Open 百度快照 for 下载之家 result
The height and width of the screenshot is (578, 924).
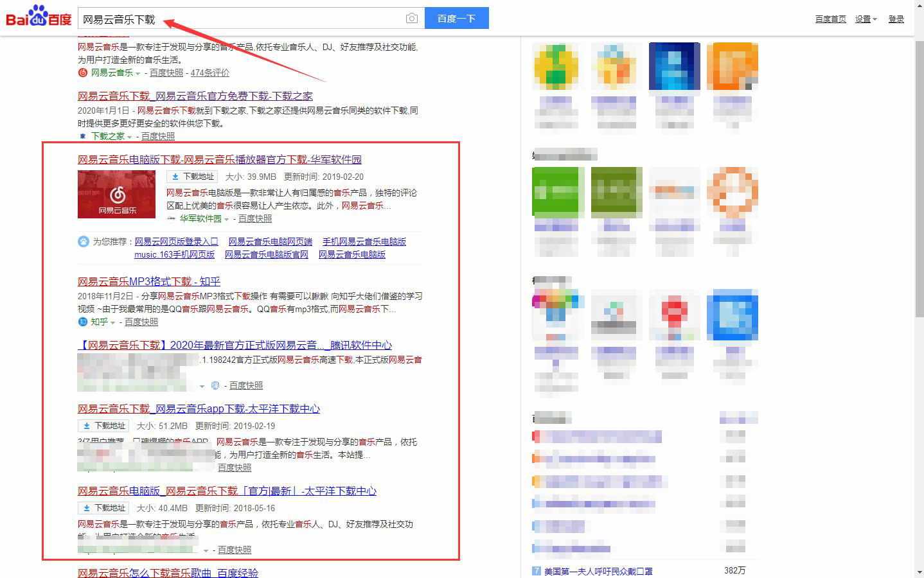(158, 136)
